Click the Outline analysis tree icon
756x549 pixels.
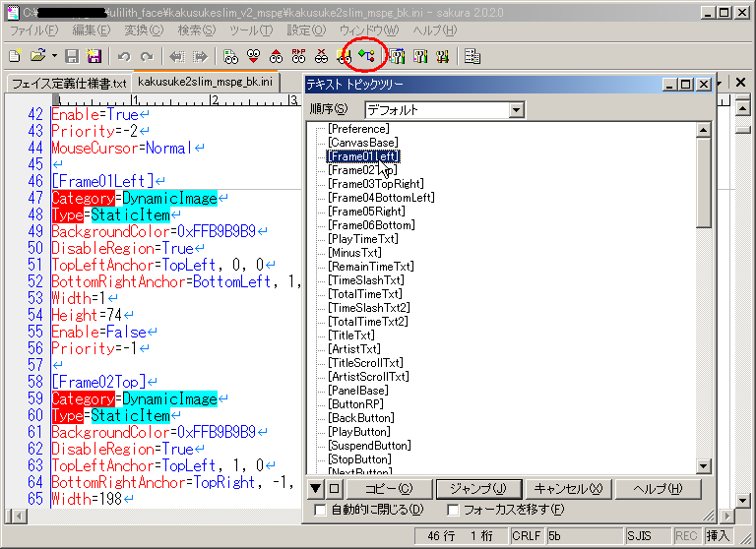[366, 56]
